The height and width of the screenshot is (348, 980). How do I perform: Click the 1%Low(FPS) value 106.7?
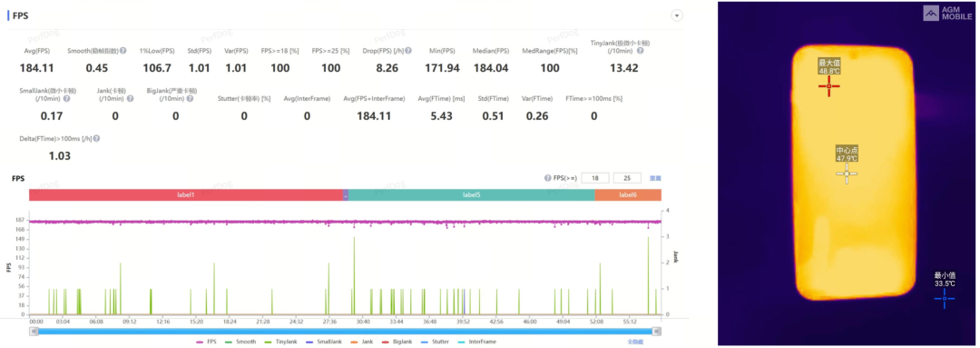pos(156,67)
